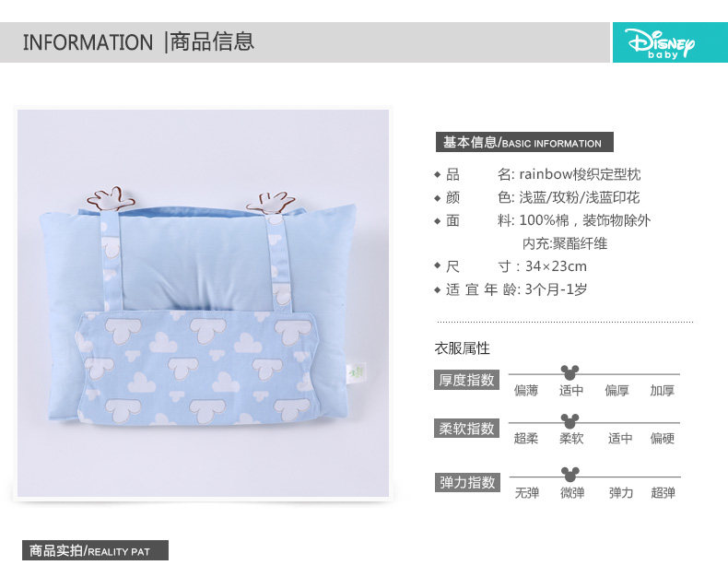
Task: Click the diamond bullet beside 品名
Action: click(438, 175)
